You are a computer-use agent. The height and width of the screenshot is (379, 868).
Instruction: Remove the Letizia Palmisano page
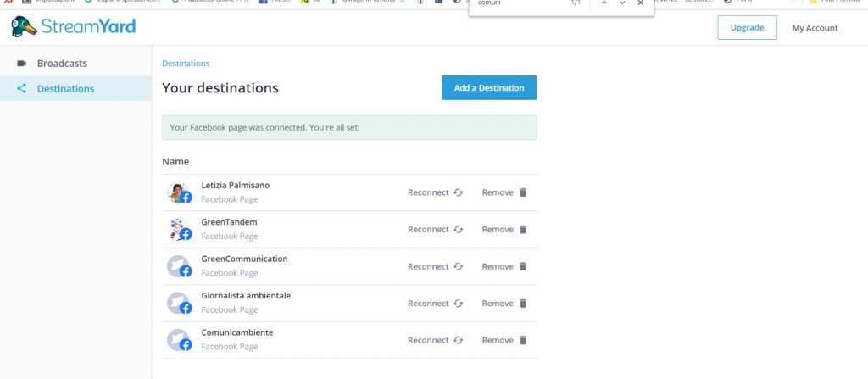504,192
